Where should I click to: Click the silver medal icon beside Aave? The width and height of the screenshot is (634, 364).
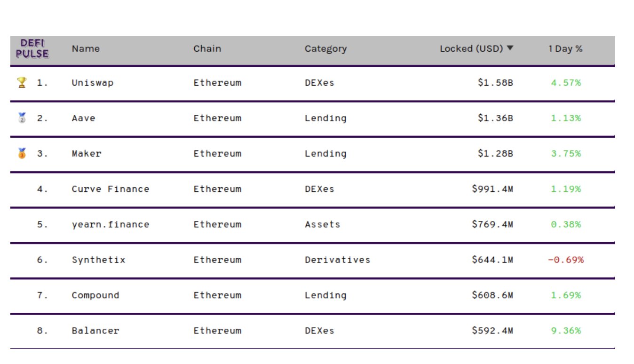(x=22, y=118)
